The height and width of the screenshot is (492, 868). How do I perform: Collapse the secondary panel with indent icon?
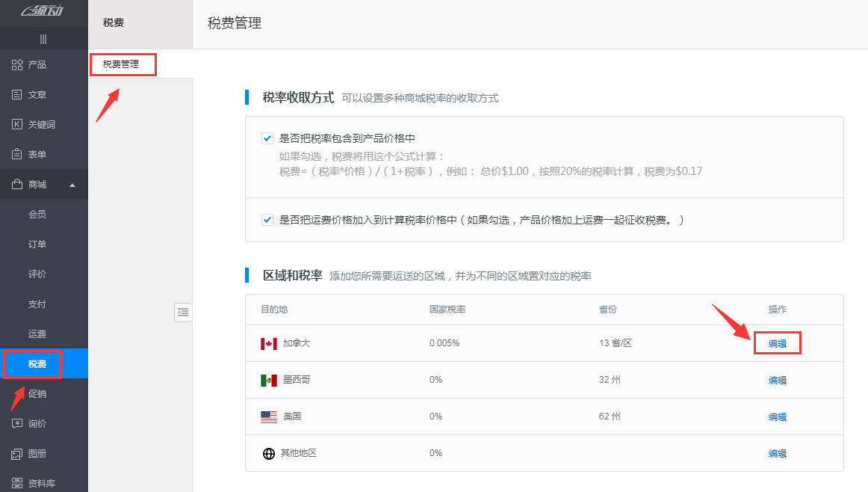(x=183, y=312)
